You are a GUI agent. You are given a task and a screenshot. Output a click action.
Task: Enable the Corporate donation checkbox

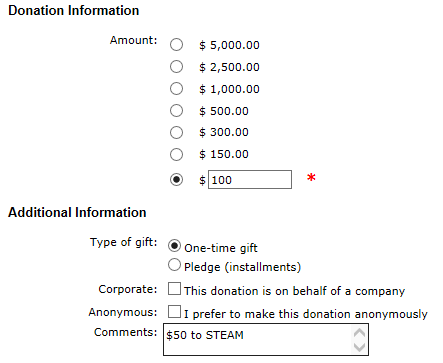pos(174,289)
